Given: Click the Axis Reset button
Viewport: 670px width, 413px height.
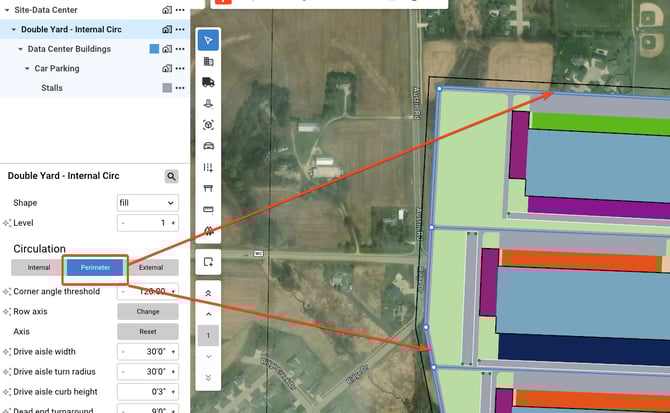Looking at the screenshot, I should (x=147, y=331).
